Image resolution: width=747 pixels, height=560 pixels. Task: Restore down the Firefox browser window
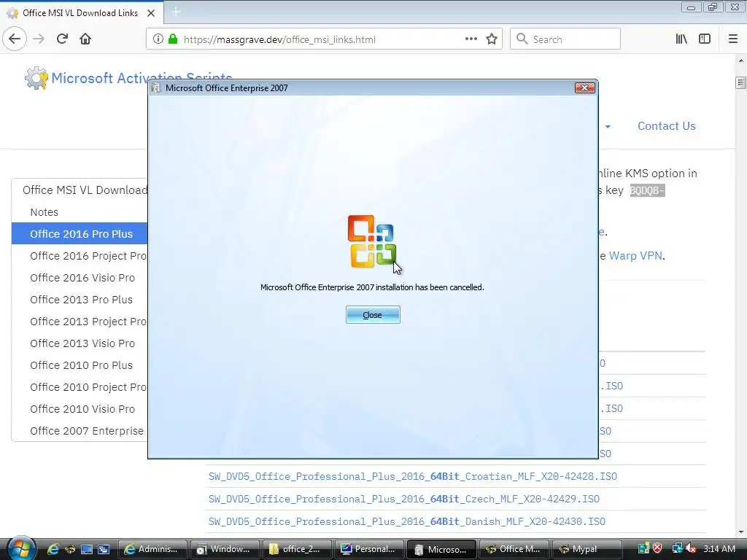coord(713,7)
